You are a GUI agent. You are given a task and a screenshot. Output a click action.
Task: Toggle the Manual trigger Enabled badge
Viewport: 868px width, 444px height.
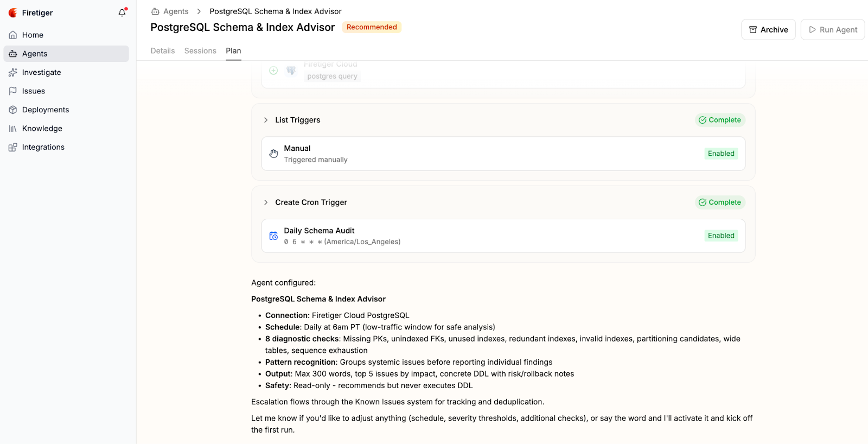(x=720, y=154)
